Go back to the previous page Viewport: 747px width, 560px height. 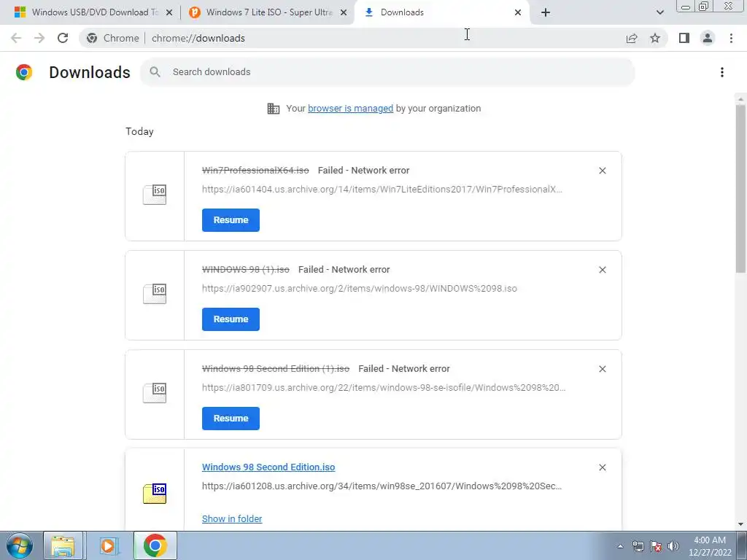16,38
